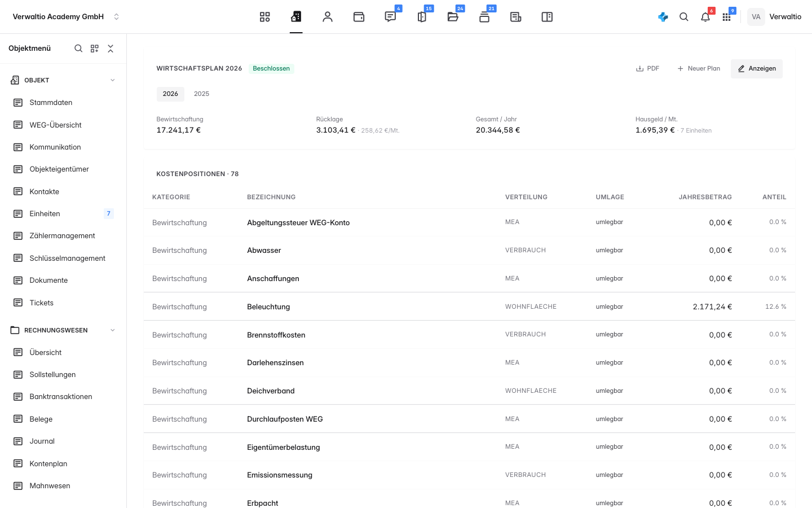Viewport: 812px width, 508px height.
Task: Open Banktransaktionen in the sidebar
Action: coord(63,397)
